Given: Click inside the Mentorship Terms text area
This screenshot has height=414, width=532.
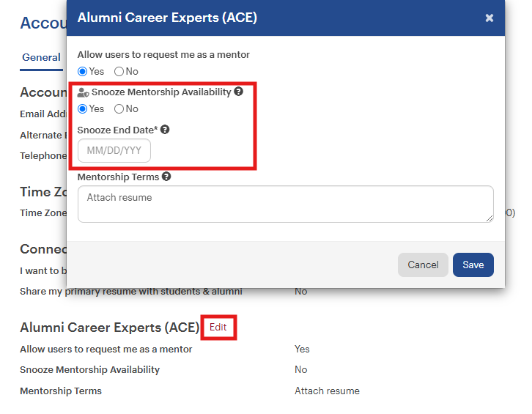Looking at the screenshot, I should tap(286, 204).
